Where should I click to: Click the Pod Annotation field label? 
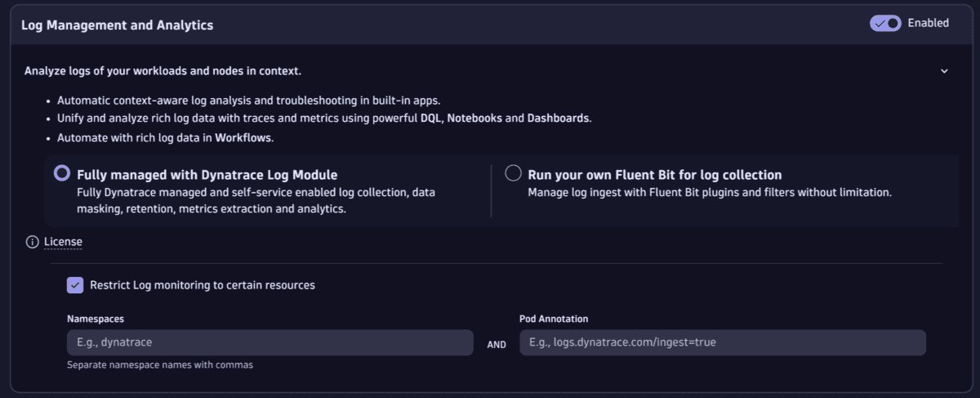coord(554,319)
